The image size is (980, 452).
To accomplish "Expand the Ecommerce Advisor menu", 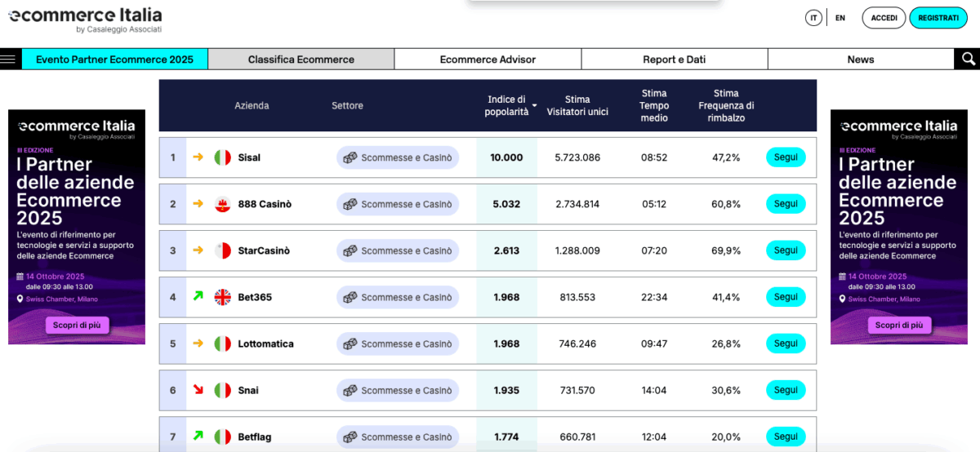I will tap(488, 60).
